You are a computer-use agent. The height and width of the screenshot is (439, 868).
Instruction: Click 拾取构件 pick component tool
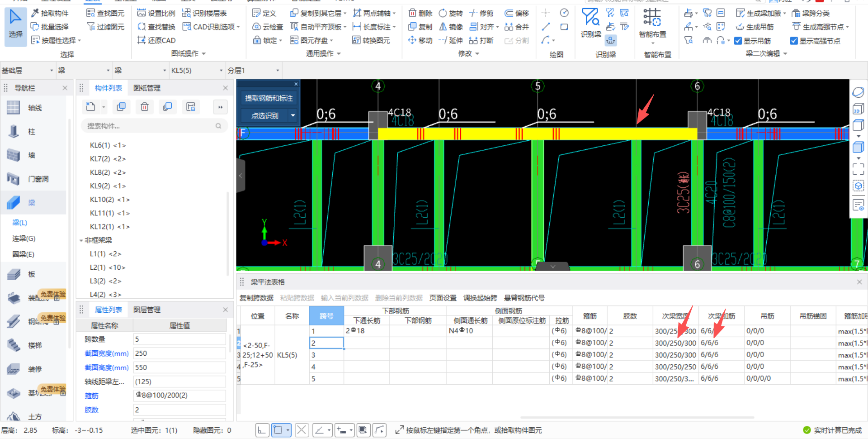coord(50,13)
